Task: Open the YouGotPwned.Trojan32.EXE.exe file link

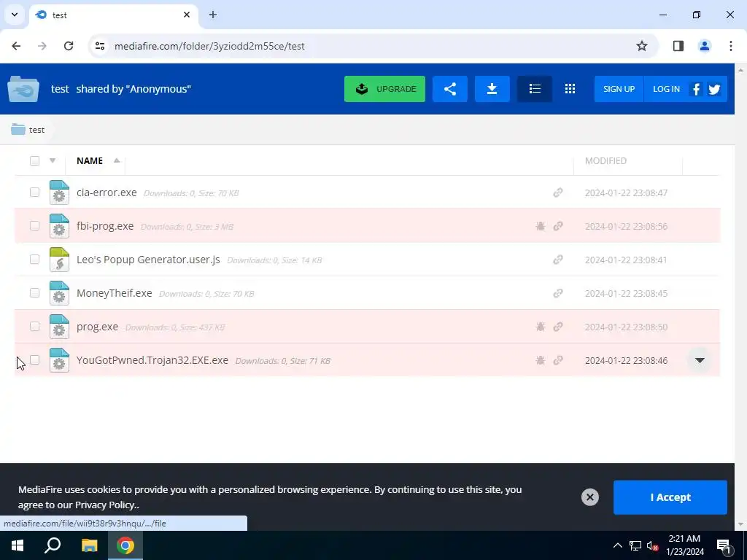Action: (x=152, y=360)
